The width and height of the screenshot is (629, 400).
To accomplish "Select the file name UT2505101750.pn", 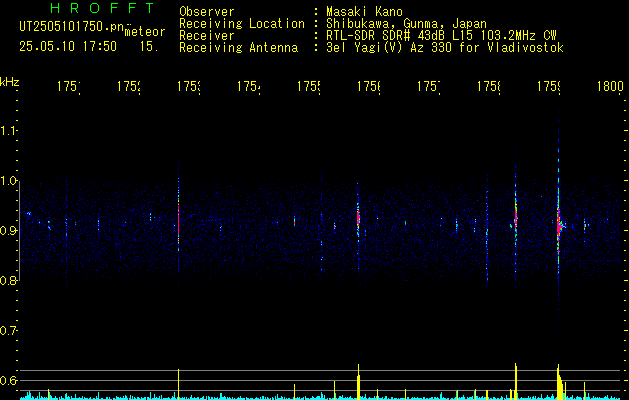I will pos(71,26).
